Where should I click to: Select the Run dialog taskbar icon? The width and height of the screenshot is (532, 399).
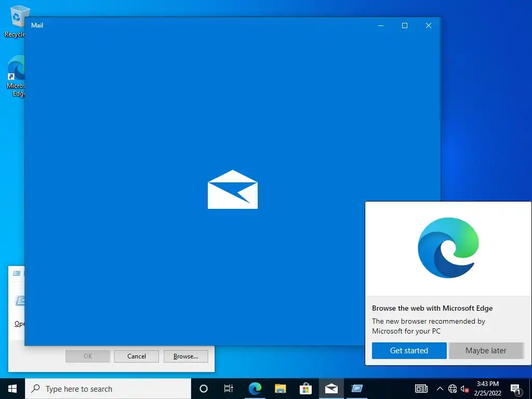356,389
